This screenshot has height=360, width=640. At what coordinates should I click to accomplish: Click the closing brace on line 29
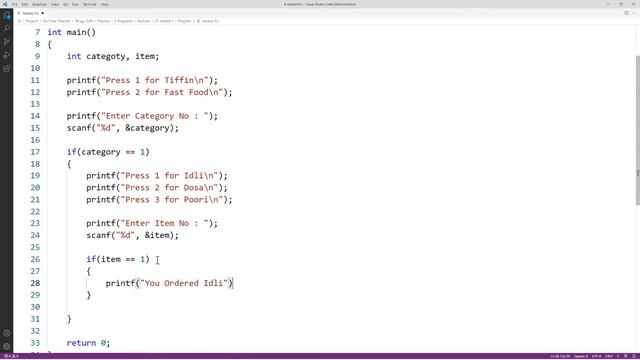coord(89,296)
